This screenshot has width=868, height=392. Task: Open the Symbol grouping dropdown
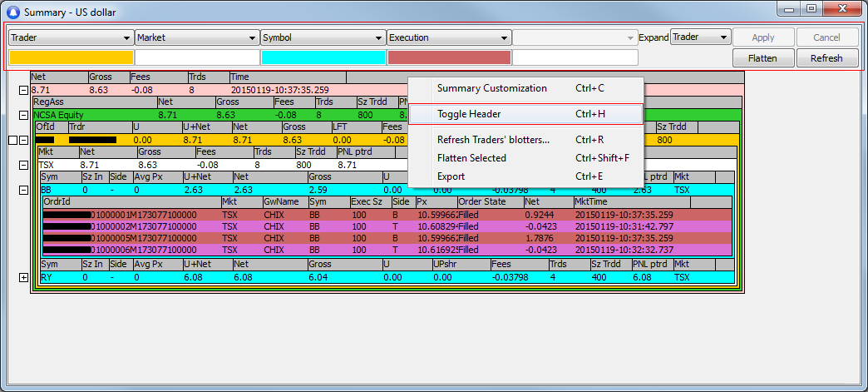coord(323,37)
